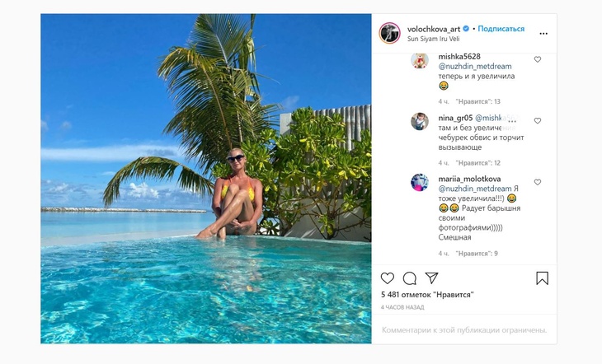Open the @nuzhdin_metdream mention in mishka5628's comment
602x364 pixels.
(x=475, y=66)
